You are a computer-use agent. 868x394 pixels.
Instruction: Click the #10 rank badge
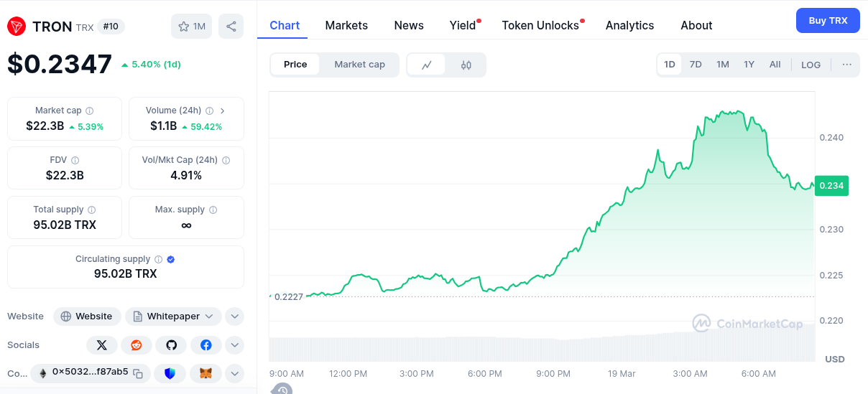[111, 27]
